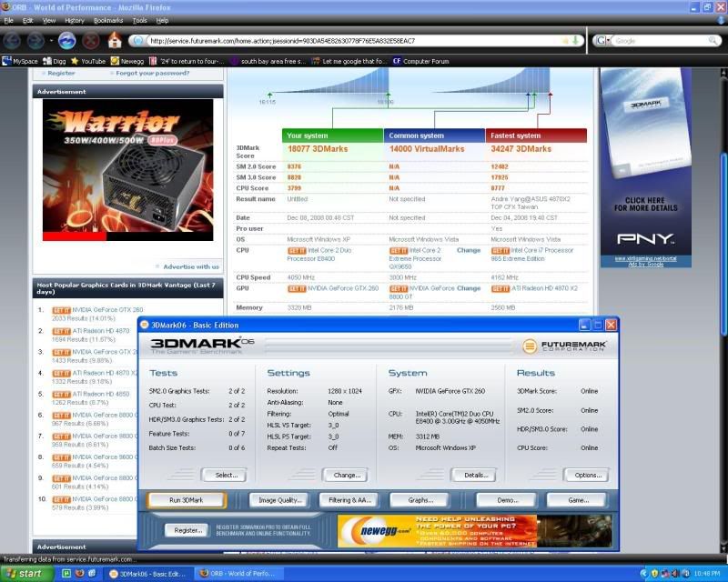Click the Futuremark Corporation logo in 3DMark06

(564, 346)
